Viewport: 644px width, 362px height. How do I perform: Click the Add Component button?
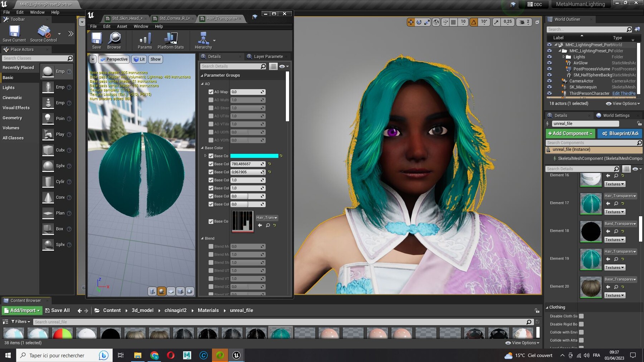pos(570,133)
